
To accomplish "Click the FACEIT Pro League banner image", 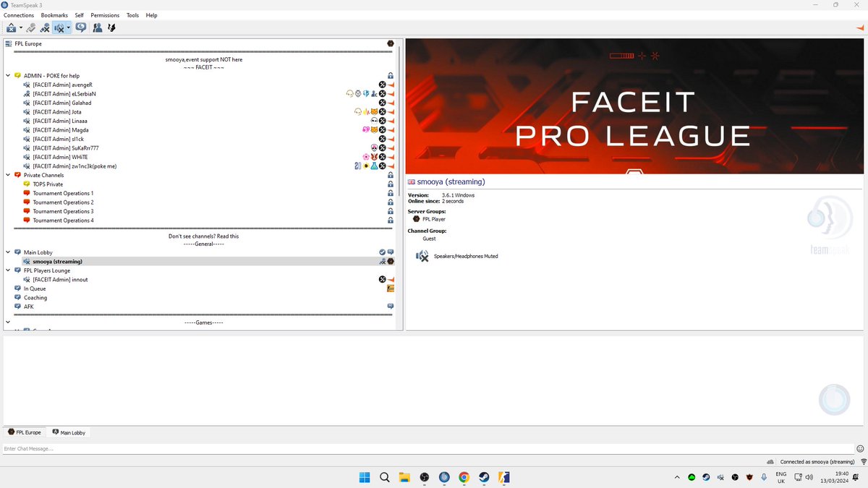I will [635, 106].
